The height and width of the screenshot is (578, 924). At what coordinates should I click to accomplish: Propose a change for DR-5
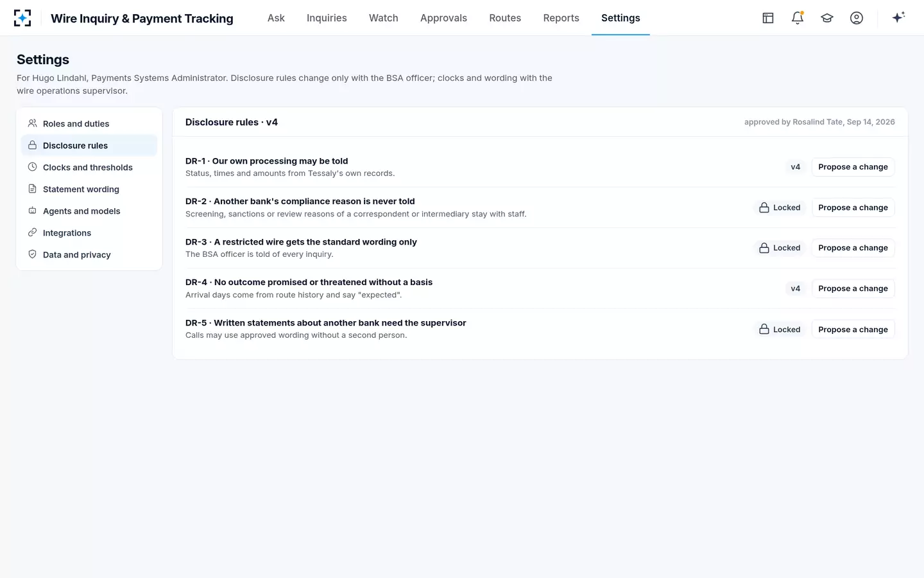[x=853, y=329]
